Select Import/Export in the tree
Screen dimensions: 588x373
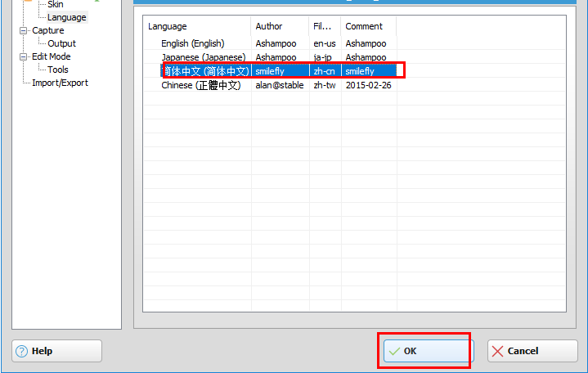(x=60, y=83)
